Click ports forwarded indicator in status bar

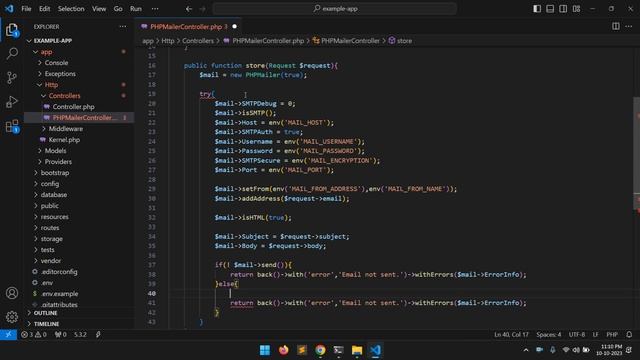click(x=60, y=335)
